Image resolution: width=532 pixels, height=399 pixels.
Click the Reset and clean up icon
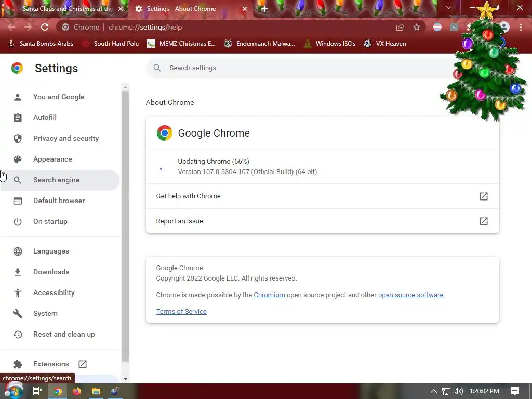coord(18,334)
